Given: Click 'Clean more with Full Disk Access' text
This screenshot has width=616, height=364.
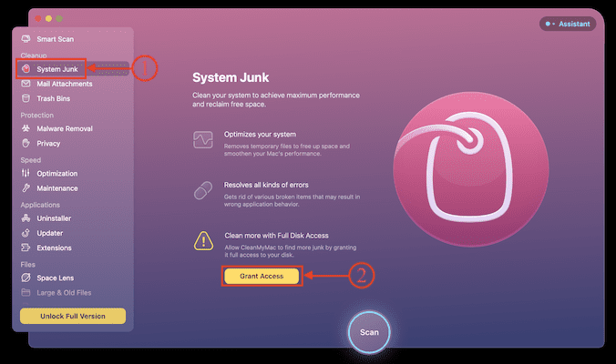Looking at the screenshot, I should 276,236.
